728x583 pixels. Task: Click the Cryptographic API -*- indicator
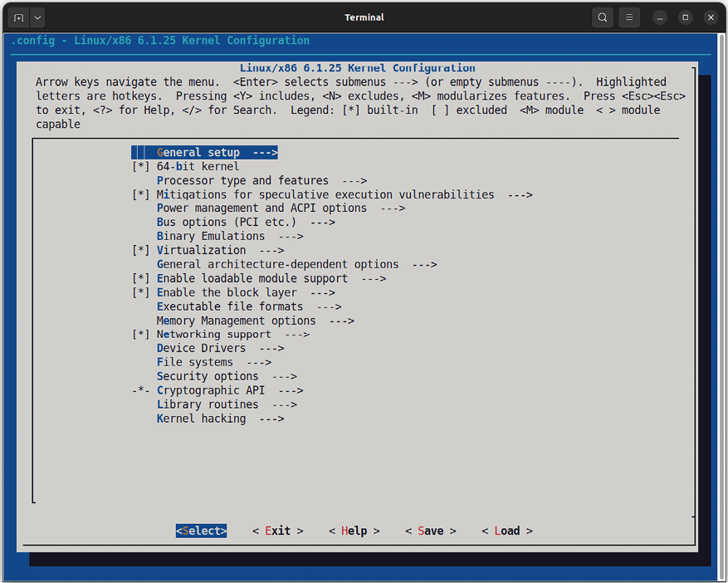click(140, 390)
